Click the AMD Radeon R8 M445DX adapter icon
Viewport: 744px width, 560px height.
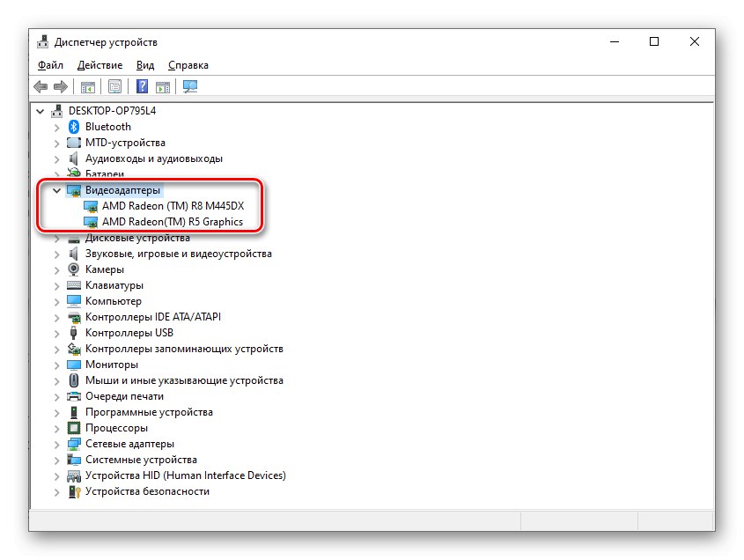point(91,206)
